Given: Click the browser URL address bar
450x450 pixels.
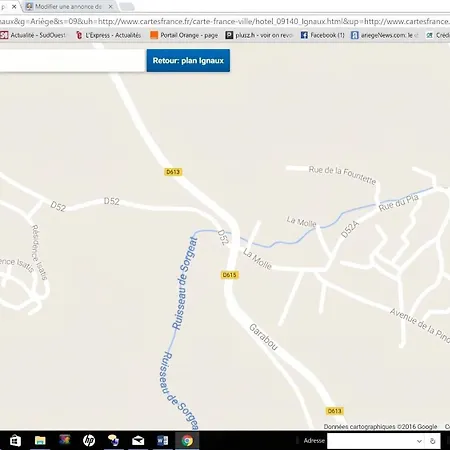Looking at the screenshot, I should click(225, 21).
